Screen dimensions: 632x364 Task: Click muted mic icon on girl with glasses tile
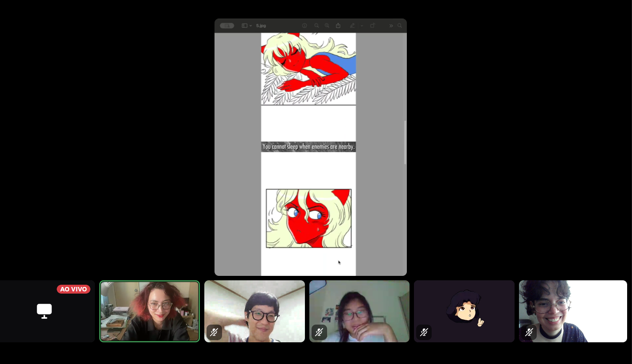point(319,332)
